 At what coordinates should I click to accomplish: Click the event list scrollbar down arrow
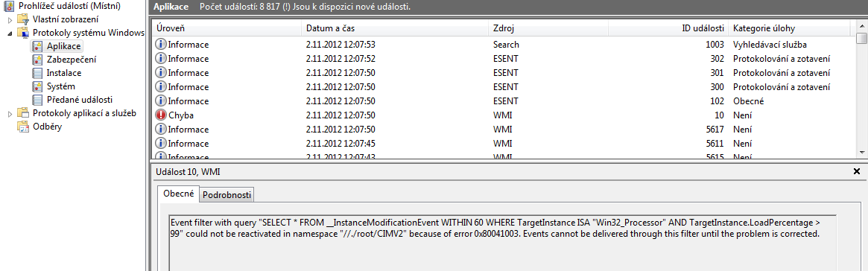861,152
